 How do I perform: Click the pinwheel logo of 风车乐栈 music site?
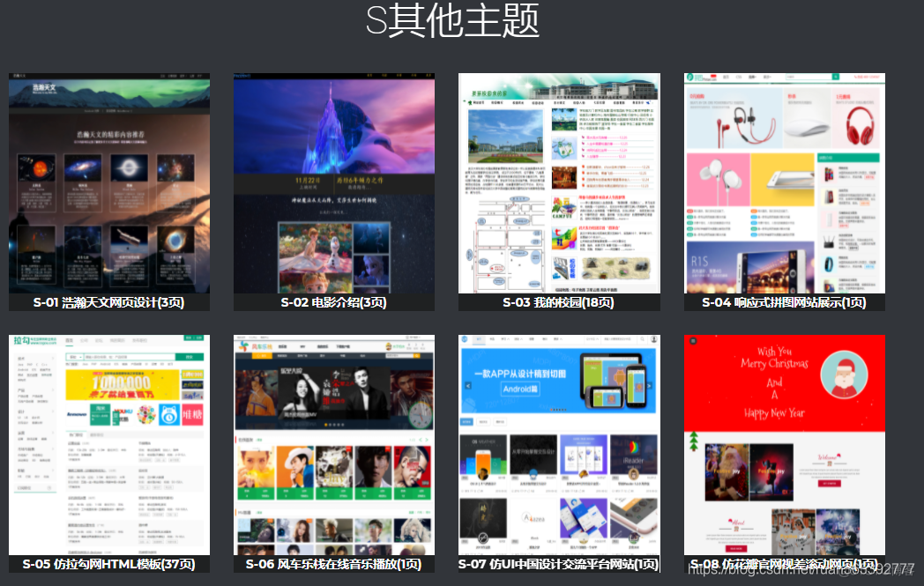(243, 346)
